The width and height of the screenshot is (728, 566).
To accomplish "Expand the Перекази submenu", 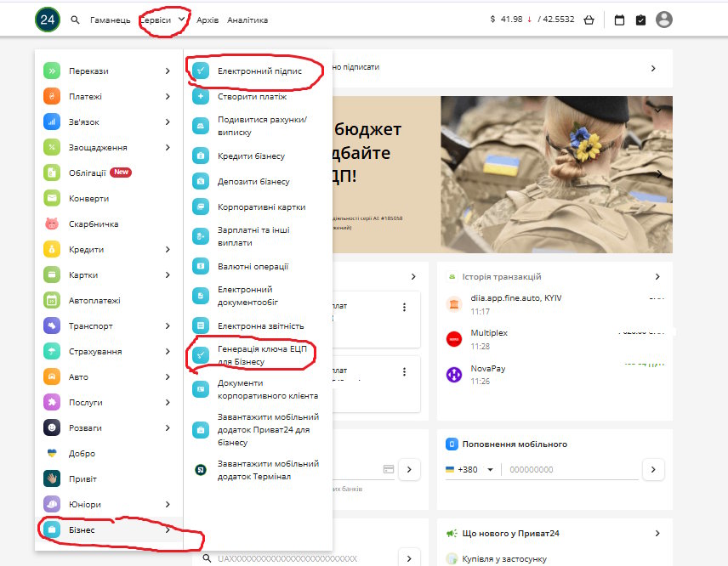I will [x=168, y=71].
